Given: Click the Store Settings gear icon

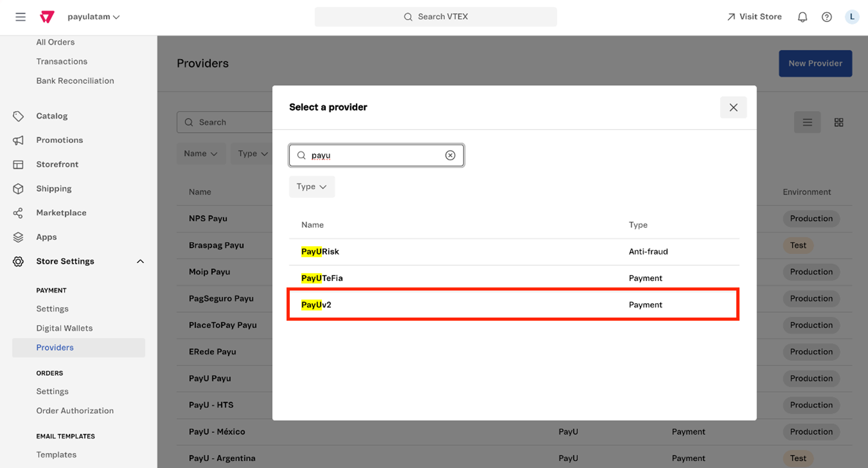Looking at the screenshot, I should click(19, 262).
